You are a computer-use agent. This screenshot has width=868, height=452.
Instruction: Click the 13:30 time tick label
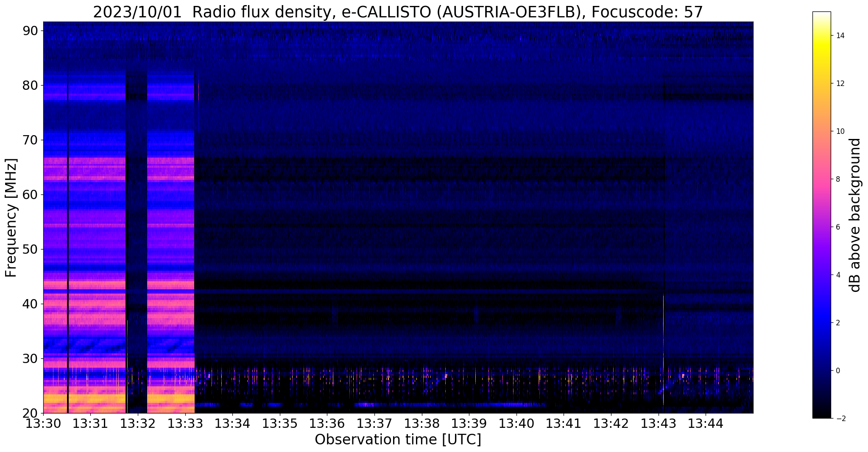click(x=43, y=423)
